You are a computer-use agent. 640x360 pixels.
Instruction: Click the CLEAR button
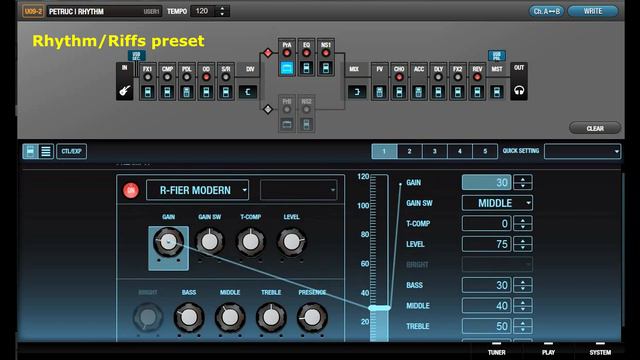pos(595,128)
